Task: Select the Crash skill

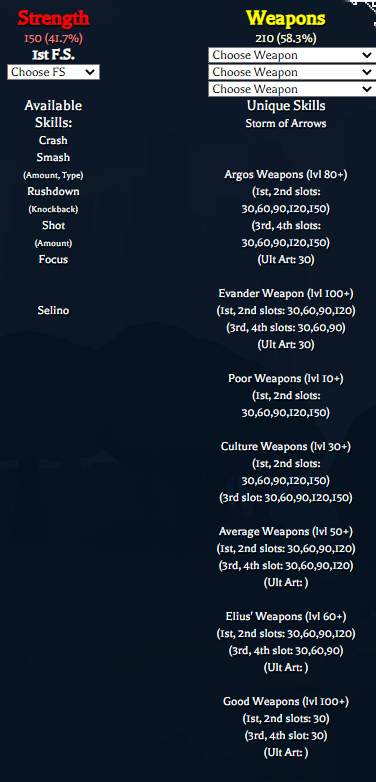Action: [53, 141]
